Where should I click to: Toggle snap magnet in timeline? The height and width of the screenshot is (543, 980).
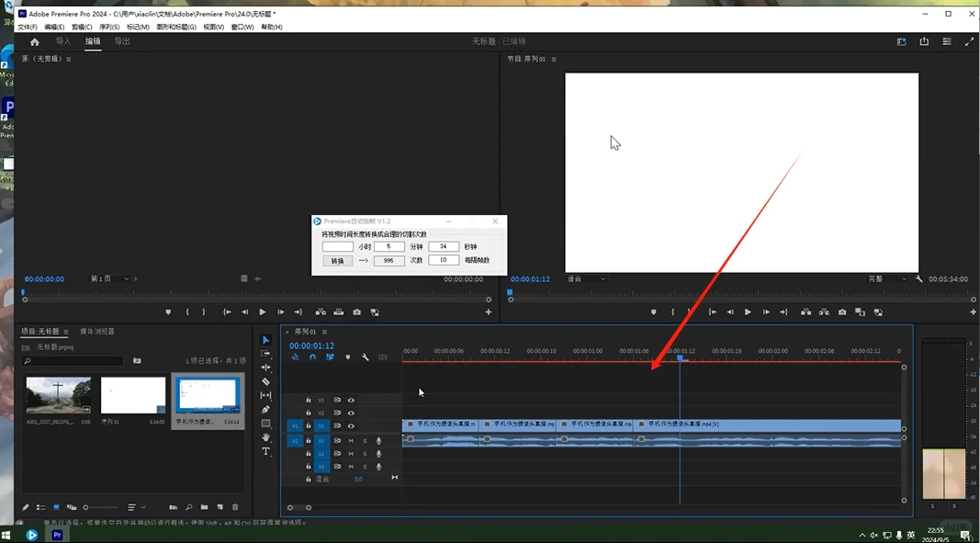tap(312, 357)
